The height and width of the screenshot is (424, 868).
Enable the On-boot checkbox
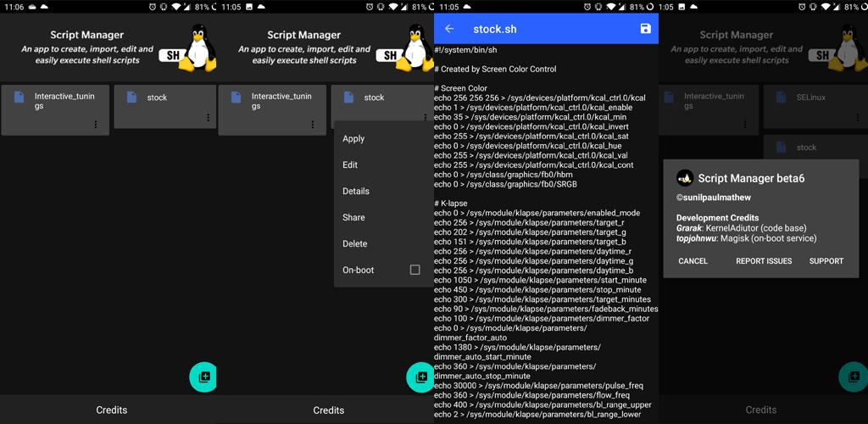(x=415, y=270)
